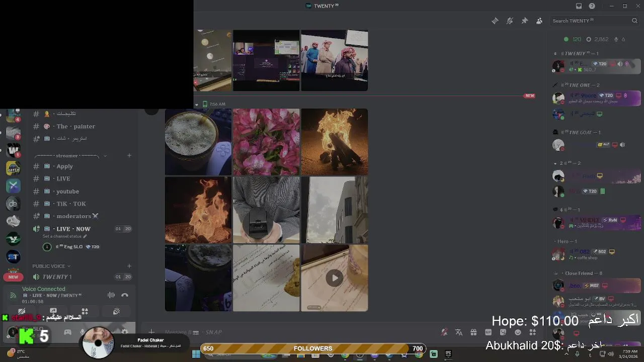Select the ST server icon
This screenshot has height=362, width=644.
[x=14, y=257]
